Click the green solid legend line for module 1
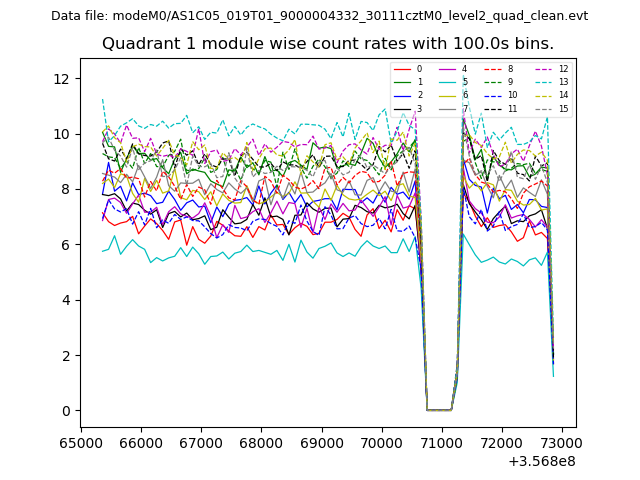The width and height of the screenshot is (640, 480). click(402, 82)
